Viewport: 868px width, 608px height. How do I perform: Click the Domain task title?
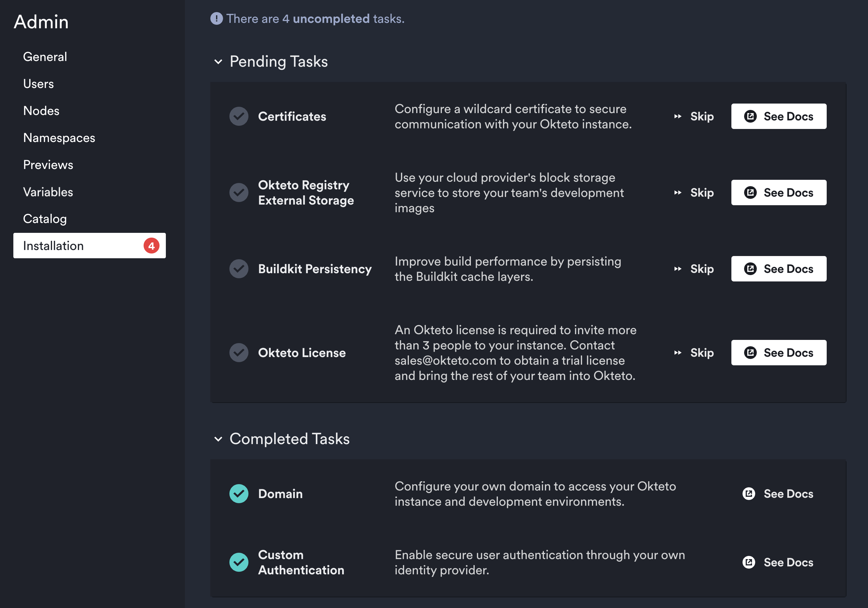coord(281,494)
